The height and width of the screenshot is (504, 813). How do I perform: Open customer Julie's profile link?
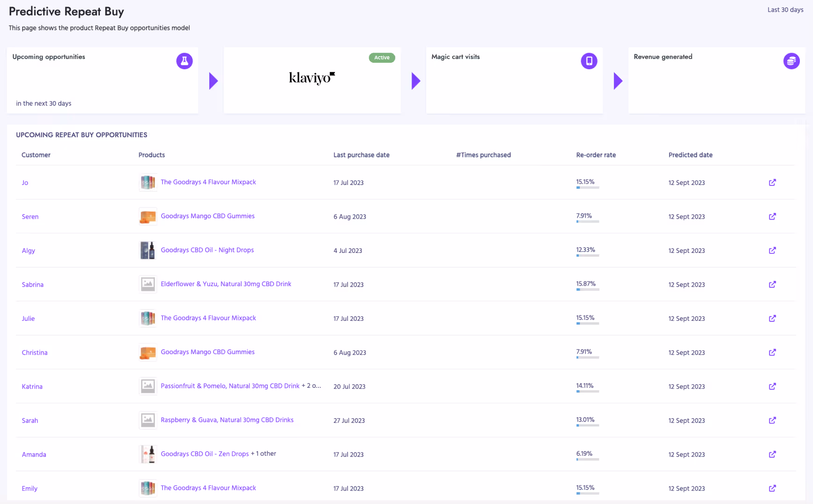coord(28,319)
